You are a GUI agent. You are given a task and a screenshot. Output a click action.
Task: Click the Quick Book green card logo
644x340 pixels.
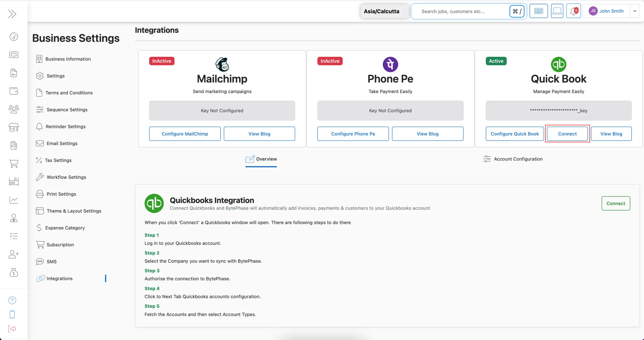pos(558,64)
